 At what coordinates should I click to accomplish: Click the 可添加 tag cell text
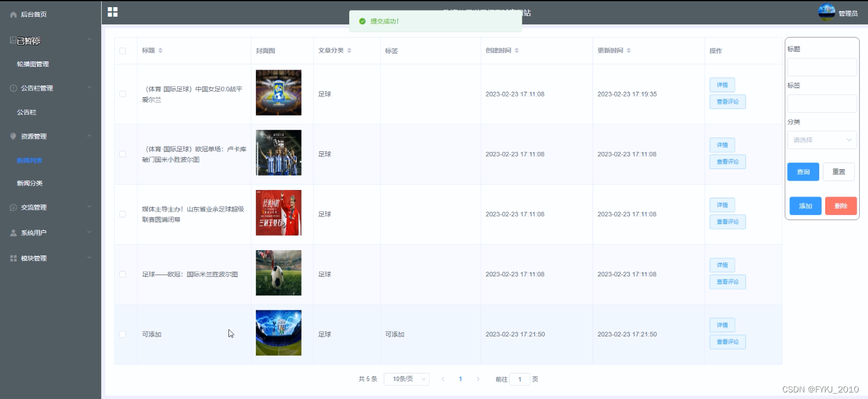pos(394,335)
